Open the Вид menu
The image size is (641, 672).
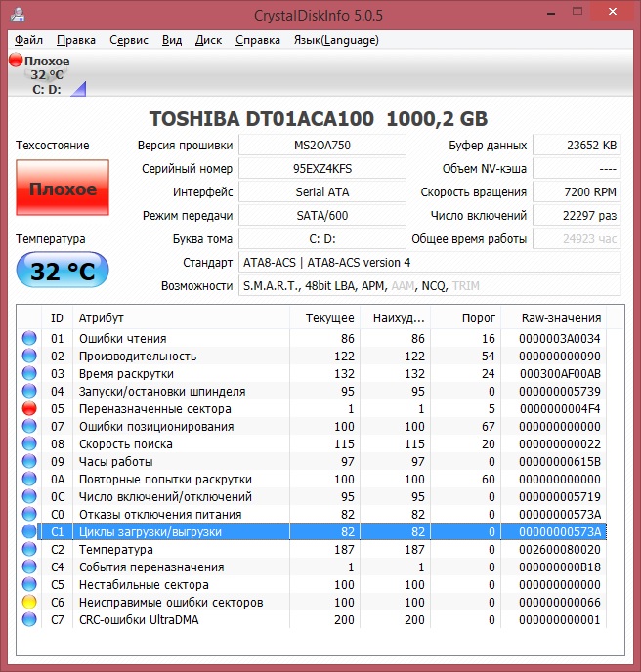(x=172, y=40)
